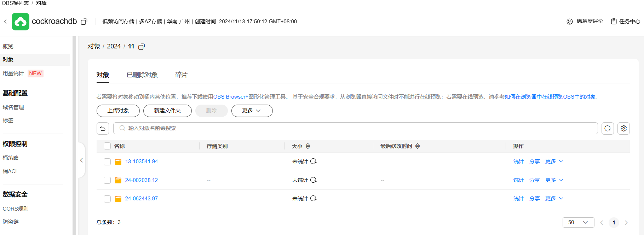
Task: Expand the 更多 dropdown button above the search box
Action: tap(252, 111)
